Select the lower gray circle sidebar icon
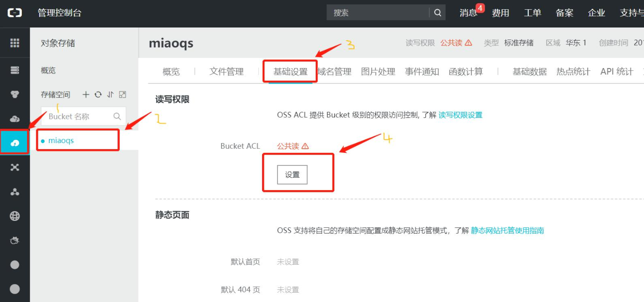The width and height of the screenshot is (644, 302). tap(15, 289)
